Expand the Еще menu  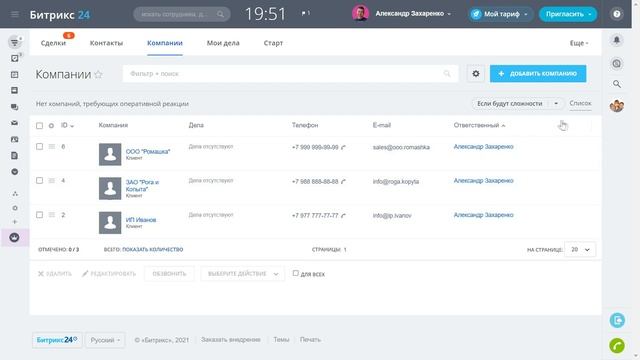point(579,43)
